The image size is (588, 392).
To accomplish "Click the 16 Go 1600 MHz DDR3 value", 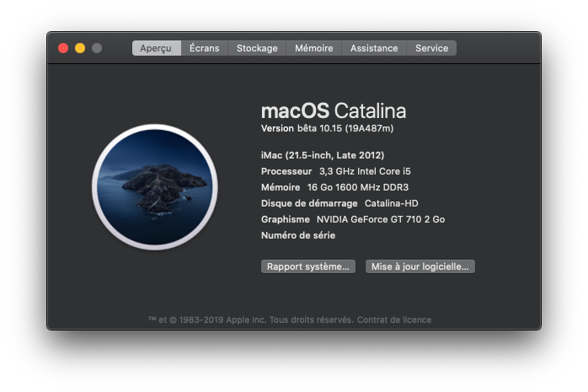I will point(358,187).
